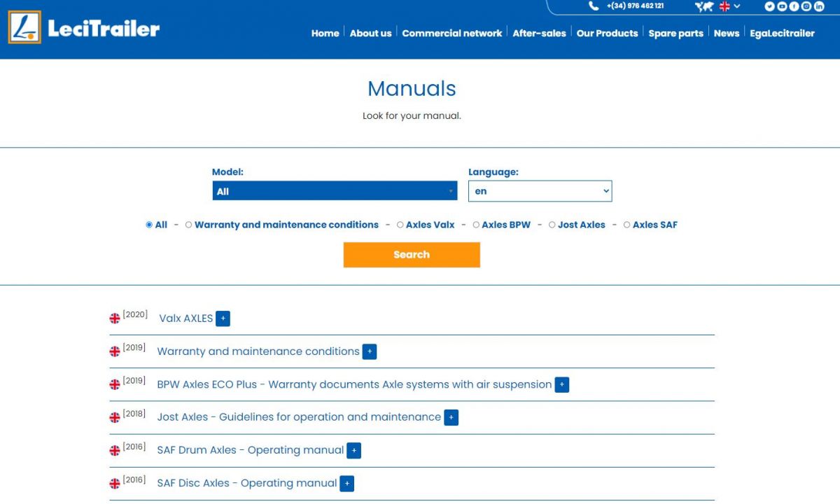Click the 'Language:' field label
Image resolution: width=840 pixels, height=504 pixels.
[x=493, y=171]
